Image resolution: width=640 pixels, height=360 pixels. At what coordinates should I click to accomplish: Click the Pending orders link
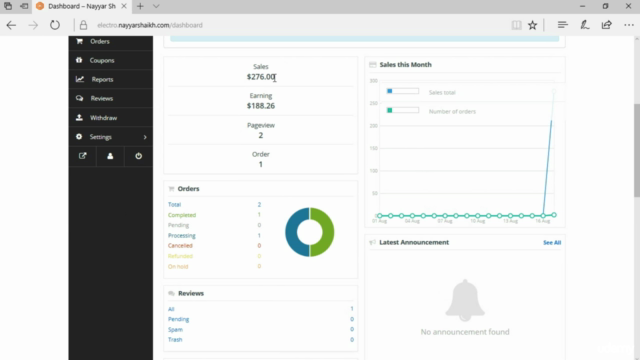point(178,225)
